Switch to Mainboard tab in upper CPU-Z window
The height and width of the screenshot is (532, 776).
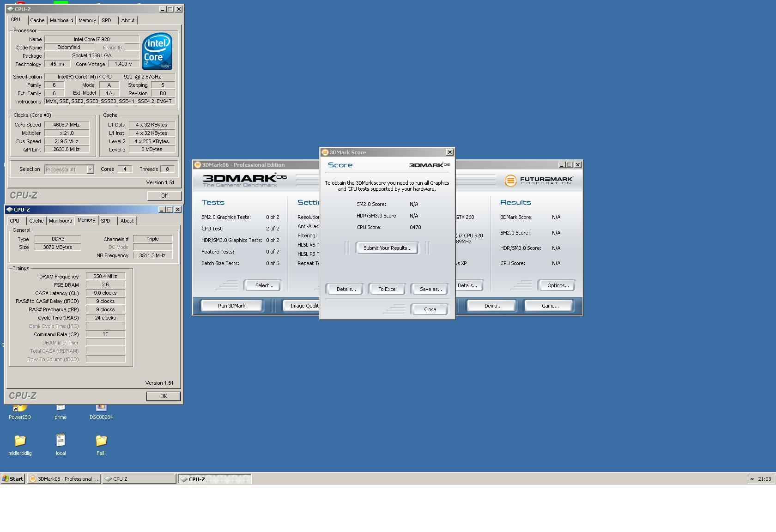click(x=61, y=20)
